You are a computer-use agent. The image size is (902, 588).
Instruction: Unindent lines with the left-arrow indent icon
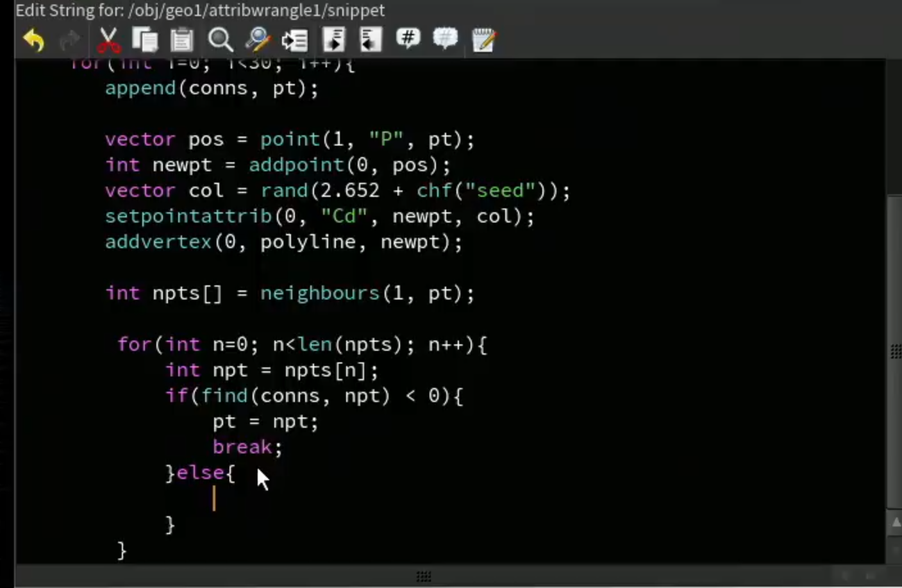[x=370, y=40]
